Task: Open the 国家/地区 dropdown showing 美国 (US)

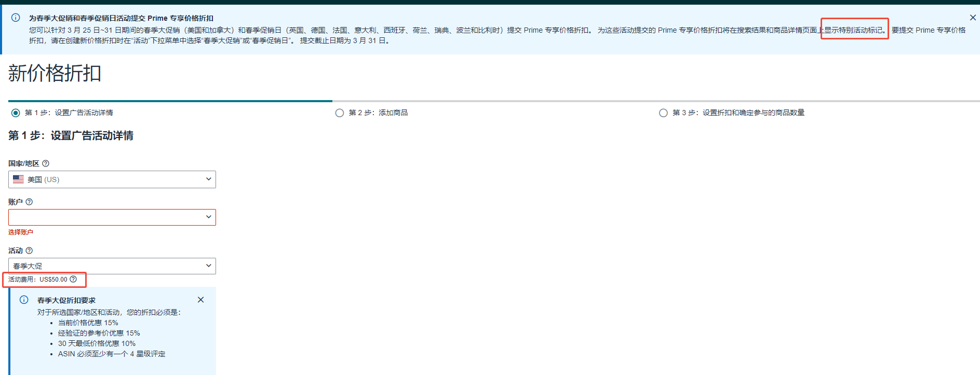Action: (112, 179)
